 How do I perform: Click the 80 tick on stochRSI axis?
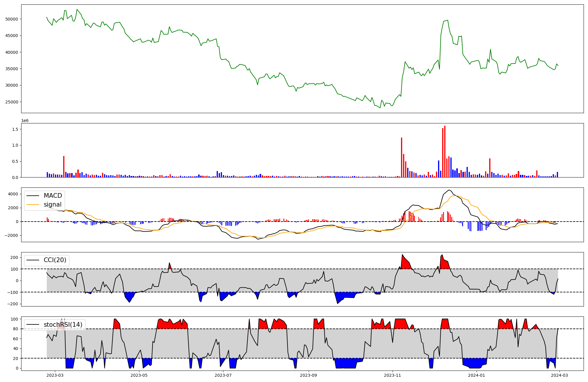point(16,329)
